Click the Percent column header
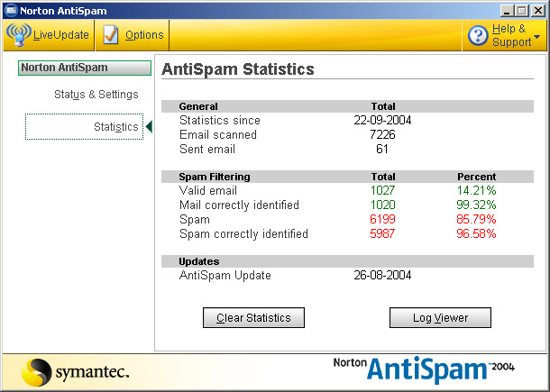Screen dimensions: 550x392 [x=476, y=177]
